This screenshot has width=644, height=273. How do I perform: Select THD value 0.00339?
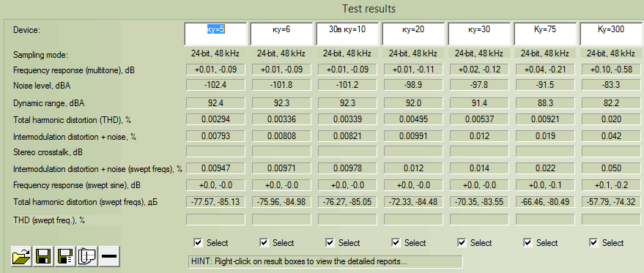(347, 119)
